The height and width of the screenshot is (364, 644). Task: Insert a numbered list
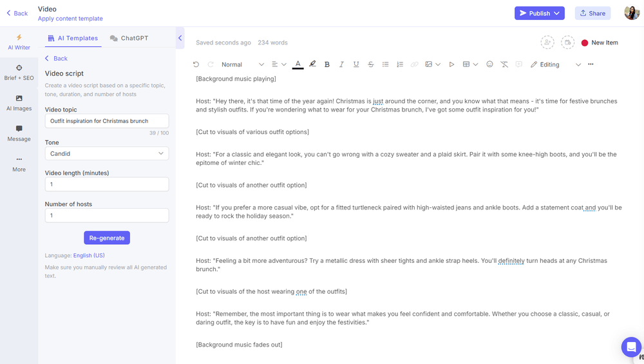pyautogui.click(x=400, y=64)
